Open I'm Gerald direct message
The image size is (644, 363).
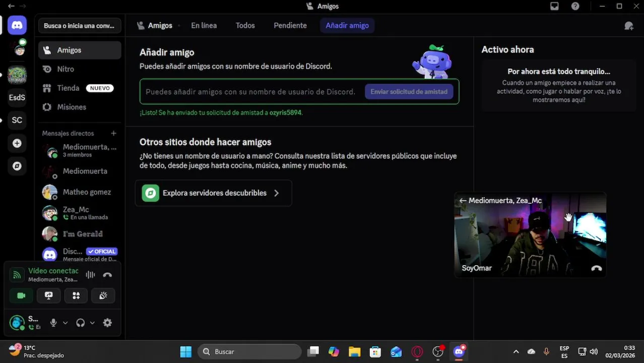click(x=80, y=234)
